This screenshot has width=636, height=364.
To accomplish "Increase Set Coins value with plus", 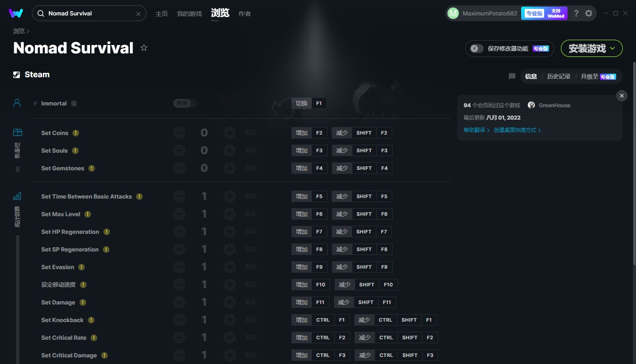I will (229, 133).
